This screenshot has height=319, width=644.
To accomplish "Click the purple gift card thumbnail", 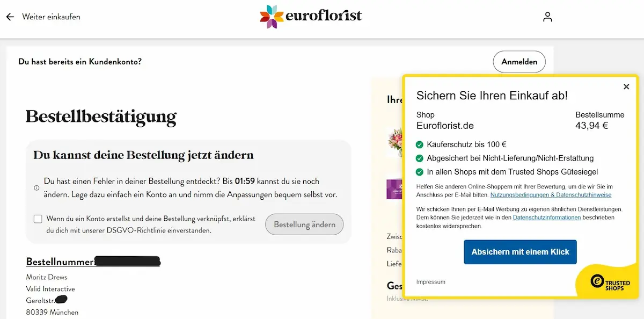I will (x=394, y=189).
